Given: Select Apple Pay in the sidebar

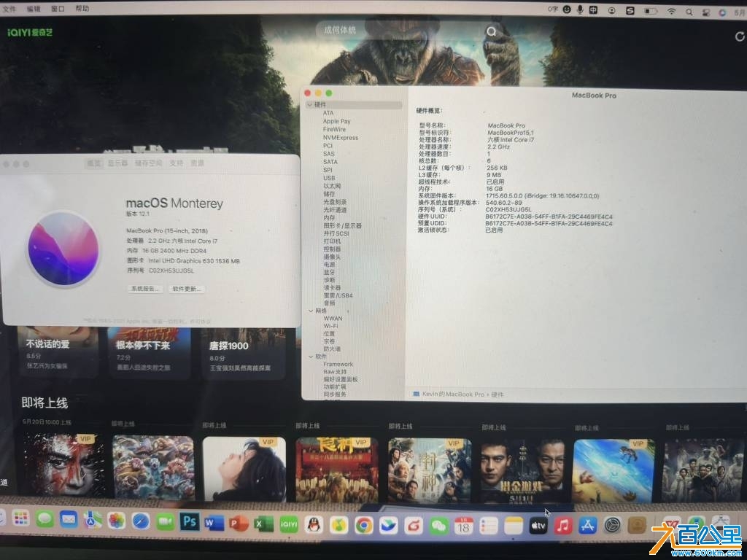Looking at the screenshot, I should click(337, 122).
